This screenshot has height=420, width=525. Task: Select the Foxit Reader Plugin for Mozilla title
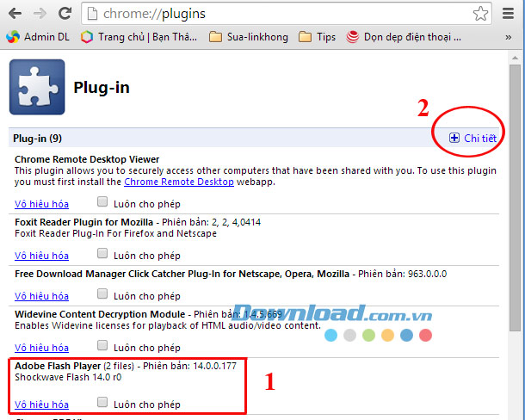tap(83, 222)
